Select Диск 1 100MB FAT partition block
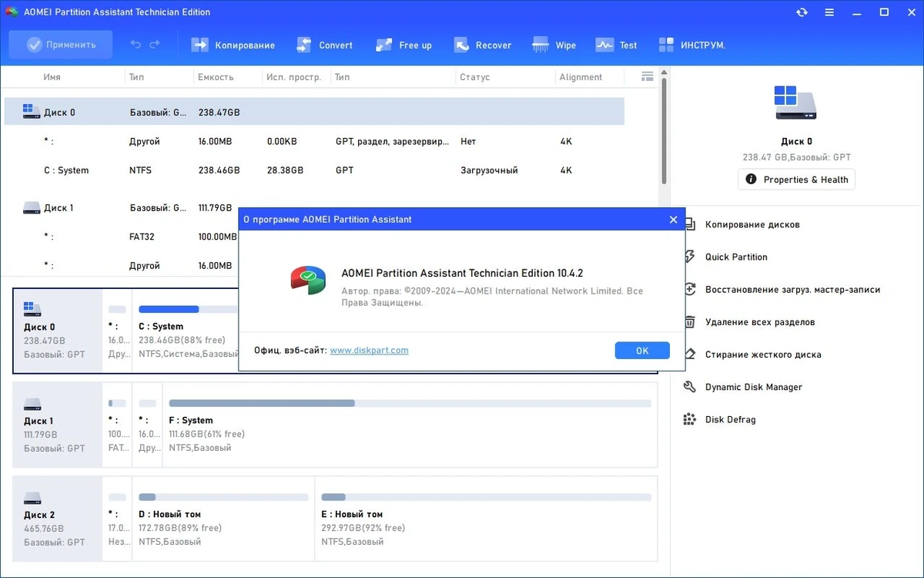This screenshot has height=578, width=924. (117, 425)
